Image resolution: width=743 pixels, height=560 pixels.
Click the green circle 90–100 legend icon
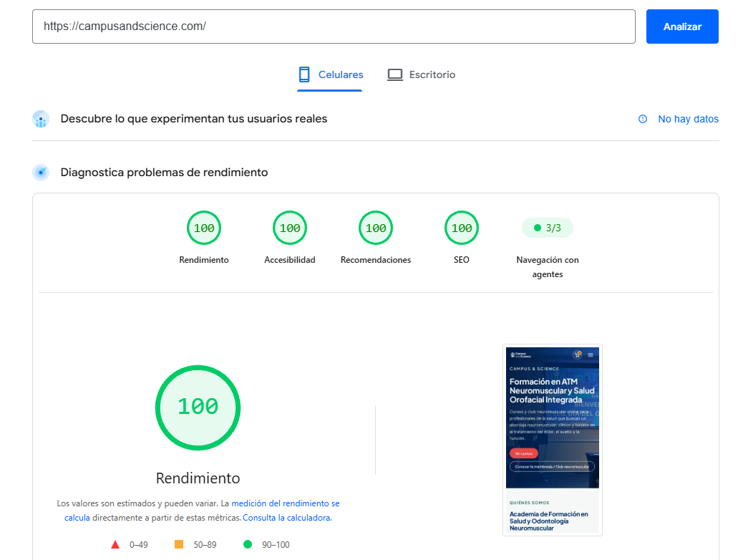tap(248, 544)
